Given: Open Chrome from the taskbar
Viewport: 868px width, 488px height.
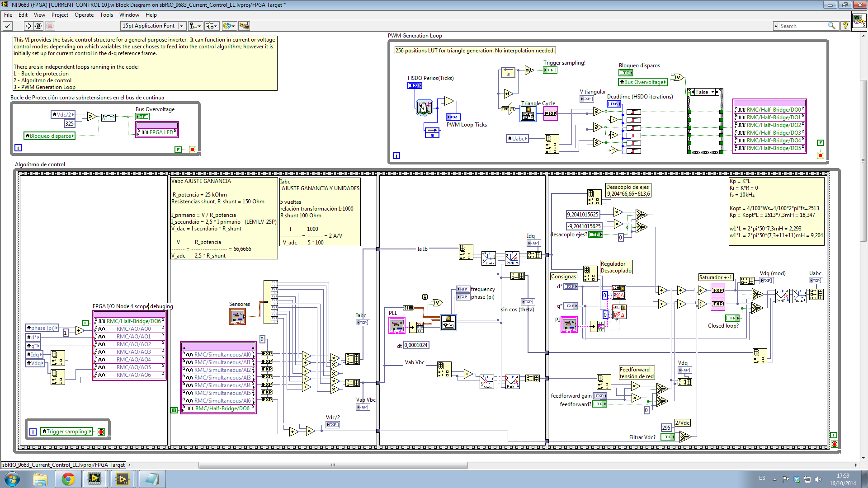Looking at the screenshot, I should tap(68, 479).
